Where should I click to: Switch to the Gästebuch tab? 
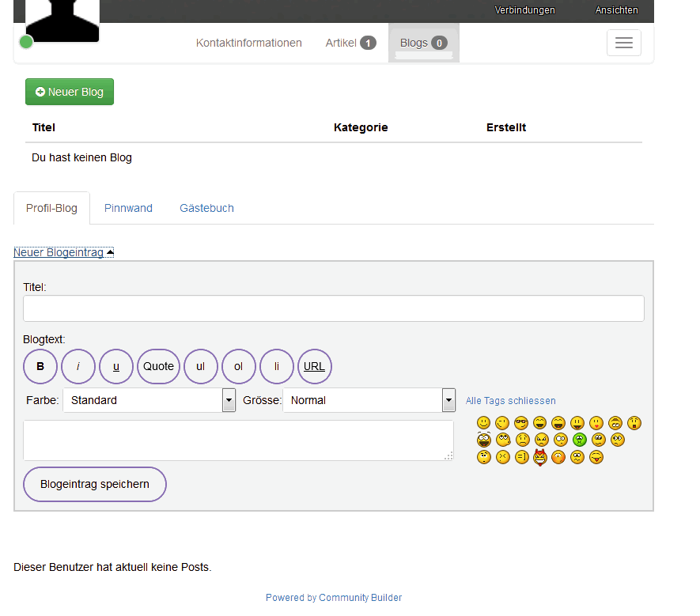pos(206,208)
